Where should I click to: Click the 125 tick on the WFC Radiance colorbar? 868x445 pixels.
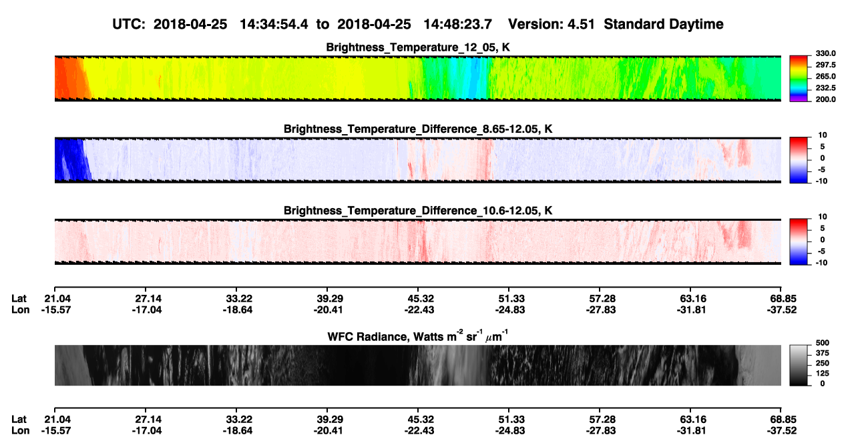[x=823, y=373]
